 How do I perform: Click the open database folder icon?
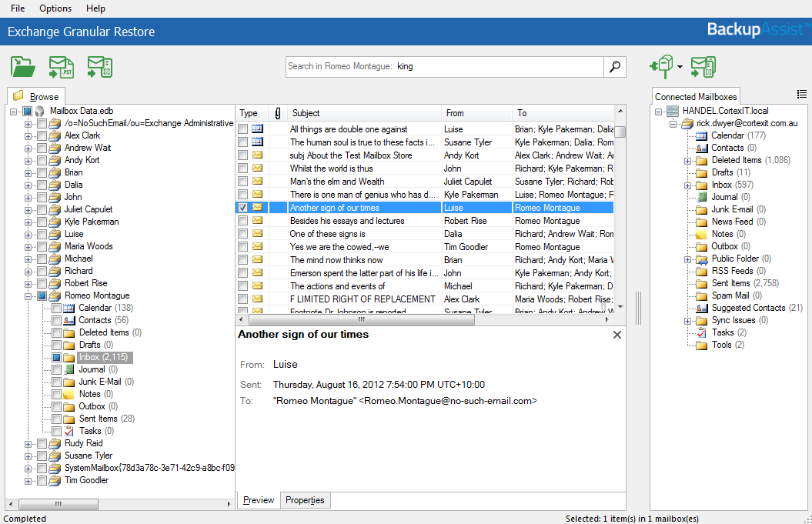(x=23, y=67)
